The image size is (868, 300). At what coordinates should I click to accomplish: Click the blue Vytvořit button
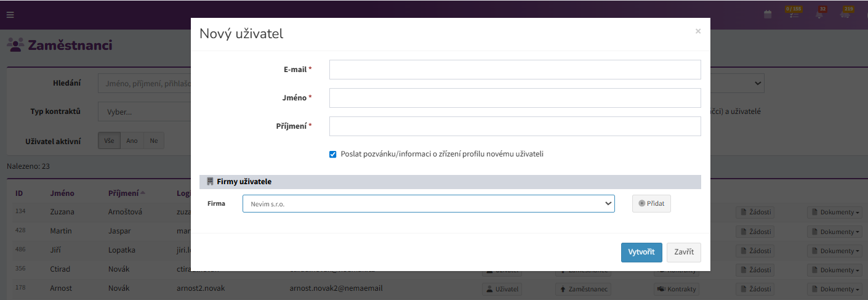[641, 253]
